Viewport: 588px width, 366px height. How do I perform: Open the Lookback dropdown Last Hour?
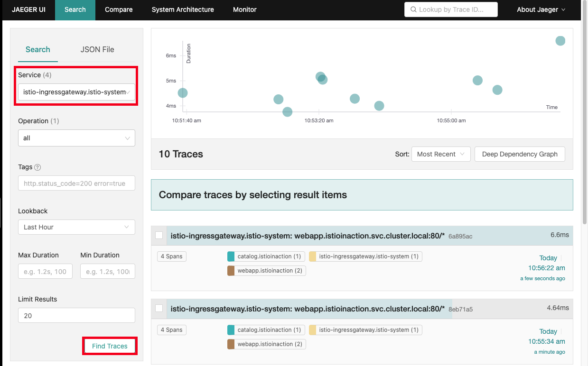[76, 227]
